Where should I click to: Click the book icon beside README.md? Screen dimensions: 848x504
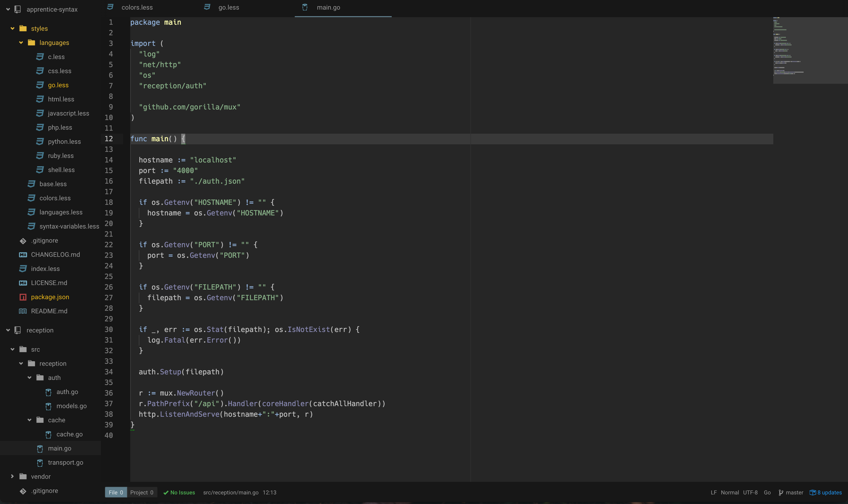tap(23, 311)
